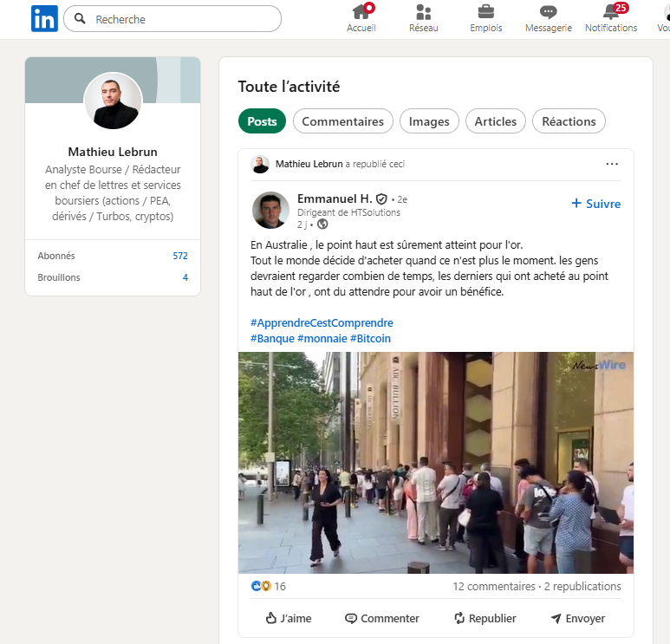
Task: View the 12 commentaires link
Action: click(x=493, y=587)
